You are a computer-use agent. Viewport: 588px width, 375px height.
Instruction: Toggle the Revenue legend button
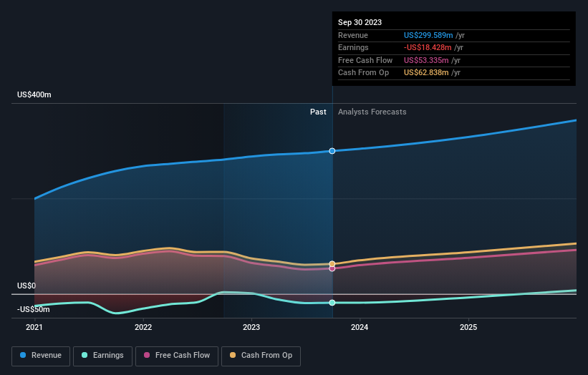click(x=41, y=356)
